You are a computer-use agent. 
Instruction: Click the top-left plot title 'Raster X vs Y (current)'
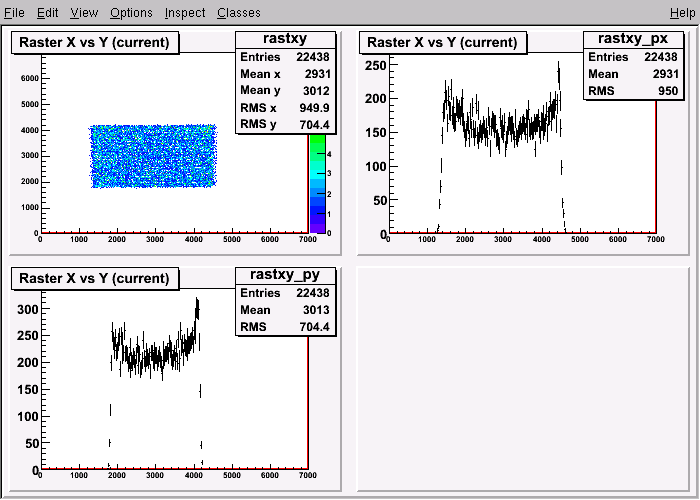(95, 42)
